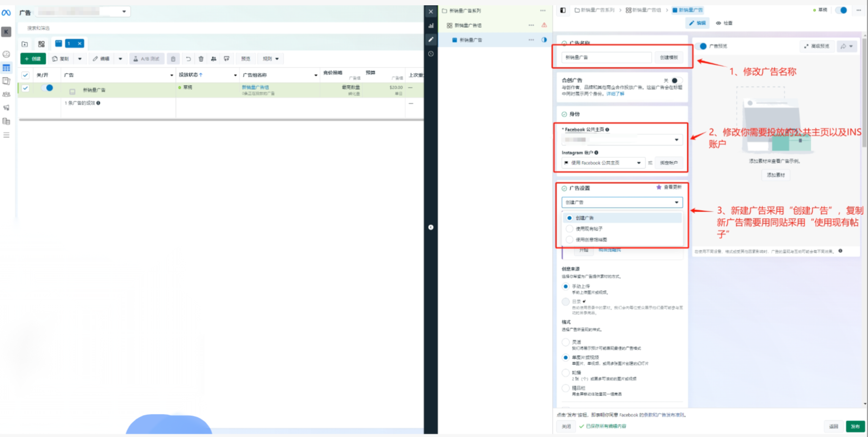The image size is (868, 437).
Task: Click the ad sets grid icon
Action: [41, 44]
